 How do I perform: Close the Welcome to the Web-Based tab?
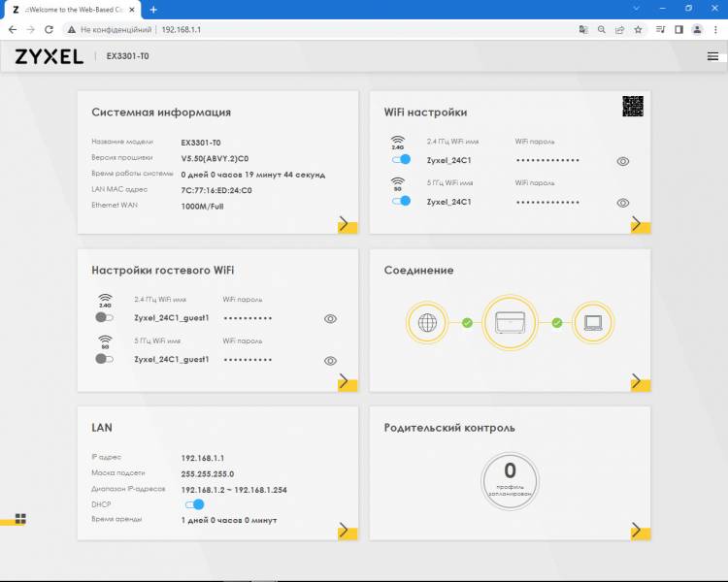point(131,10)
